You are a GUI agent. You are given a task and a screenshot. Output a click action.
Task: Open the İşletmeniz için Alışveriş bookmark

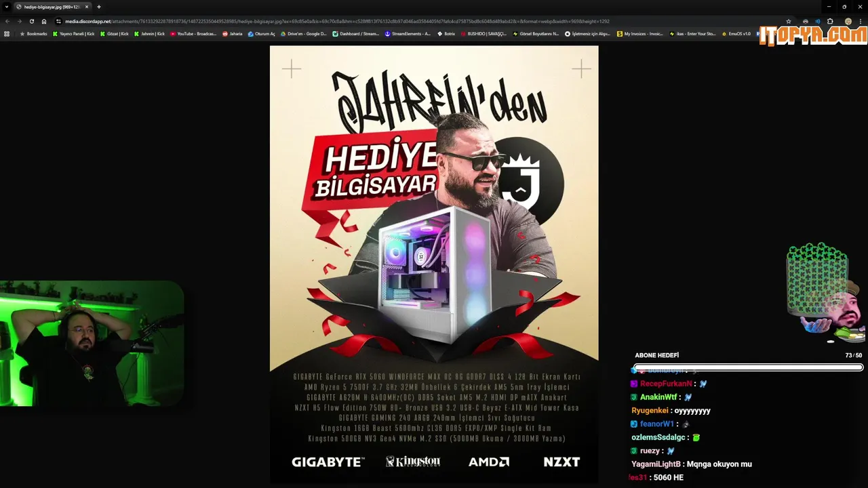588,33
